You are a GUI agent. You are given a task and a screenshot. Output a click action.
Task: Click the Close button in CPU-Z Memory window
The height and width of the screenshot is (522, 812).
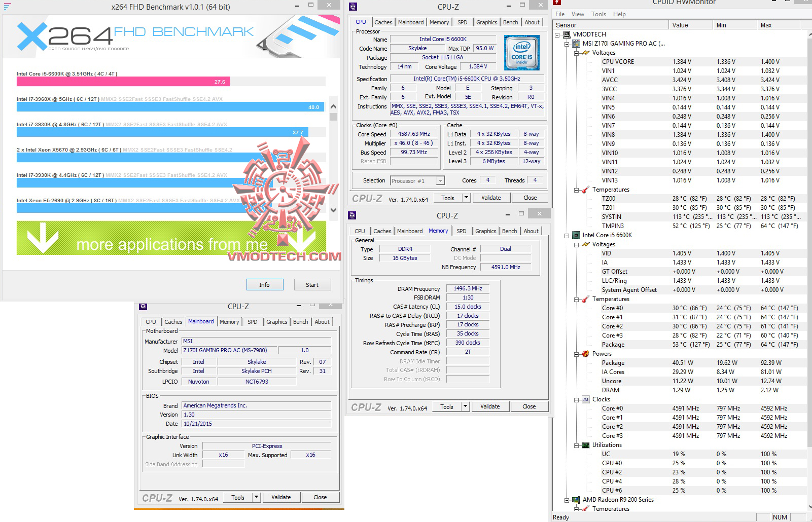(529, 406)
